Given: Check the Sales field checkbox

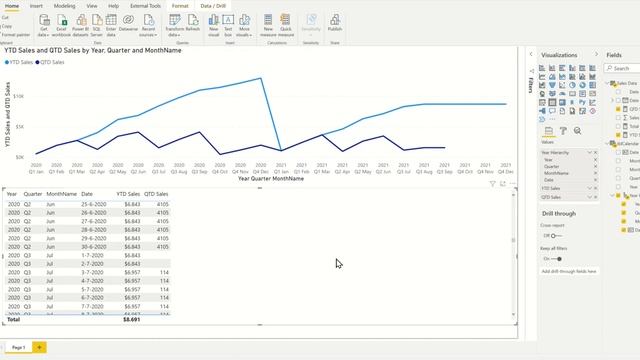Looking at the screenshot, I should 618,118.
